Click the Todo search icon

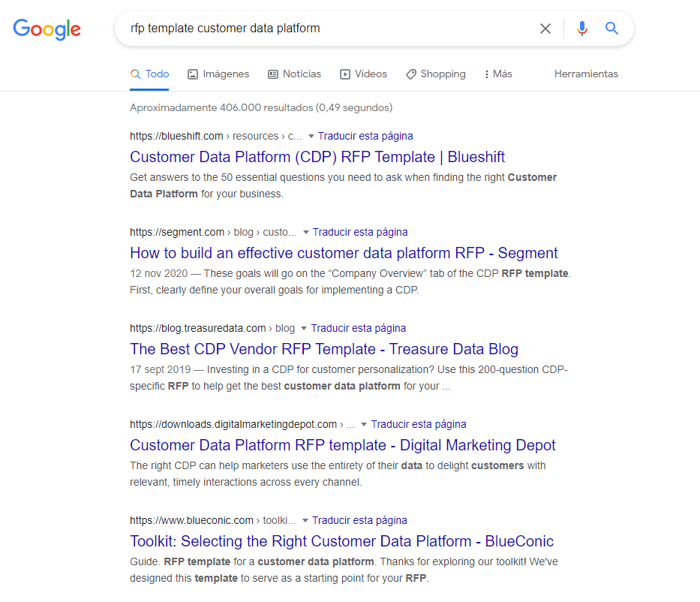pyautogui.click(x=135, y=74)
